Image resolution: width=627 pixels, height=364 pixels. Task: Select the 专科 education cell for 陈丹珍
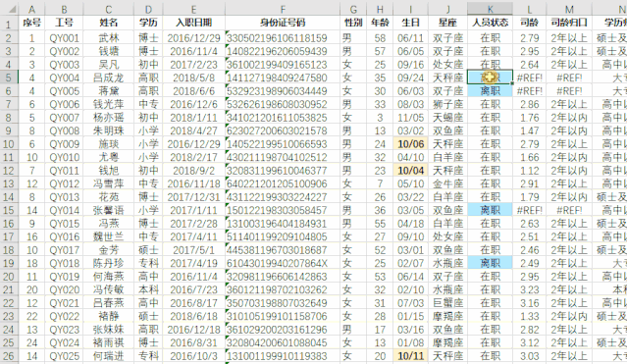click(148, 263)
